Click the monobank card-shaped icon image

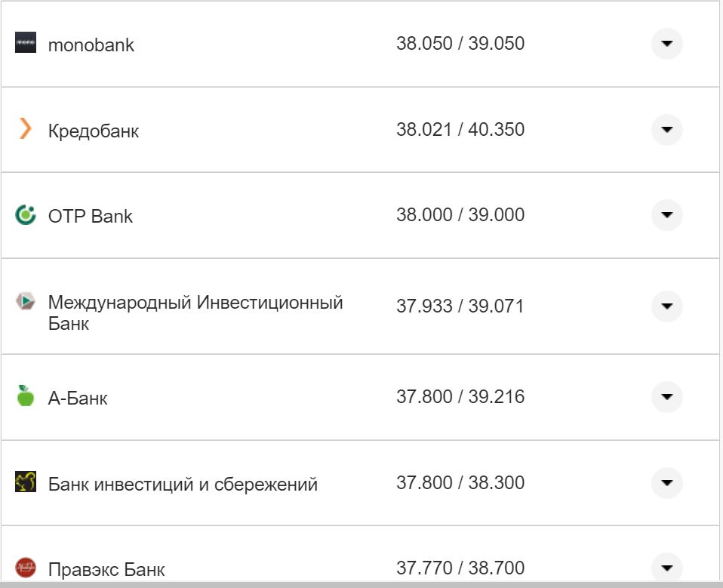pos(26,43)
